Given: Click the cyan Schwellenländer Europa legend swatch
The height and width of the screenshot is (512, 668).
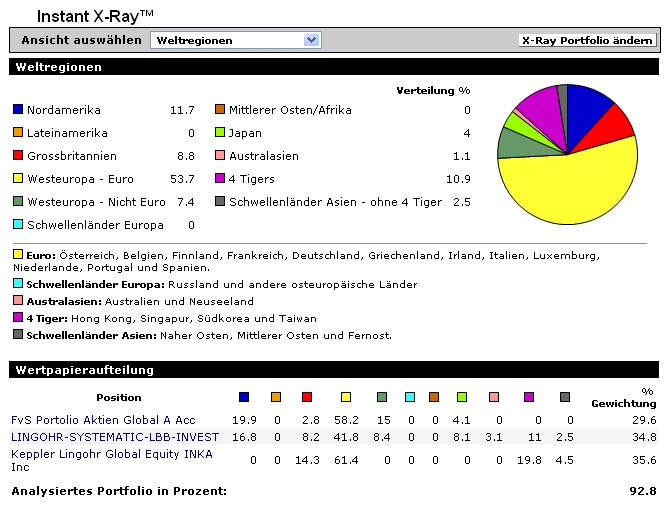Looking at the screenshot, I should (x=18, y=224).
